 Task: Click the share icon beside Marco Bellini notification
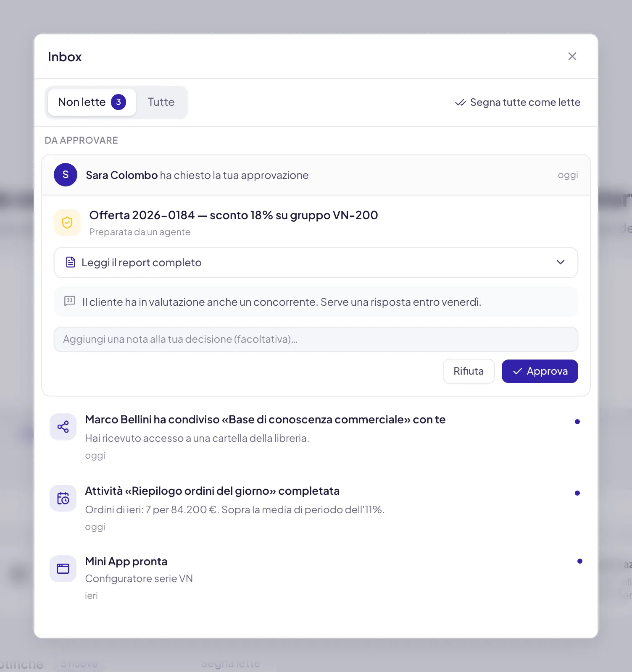tap(63, 427)
